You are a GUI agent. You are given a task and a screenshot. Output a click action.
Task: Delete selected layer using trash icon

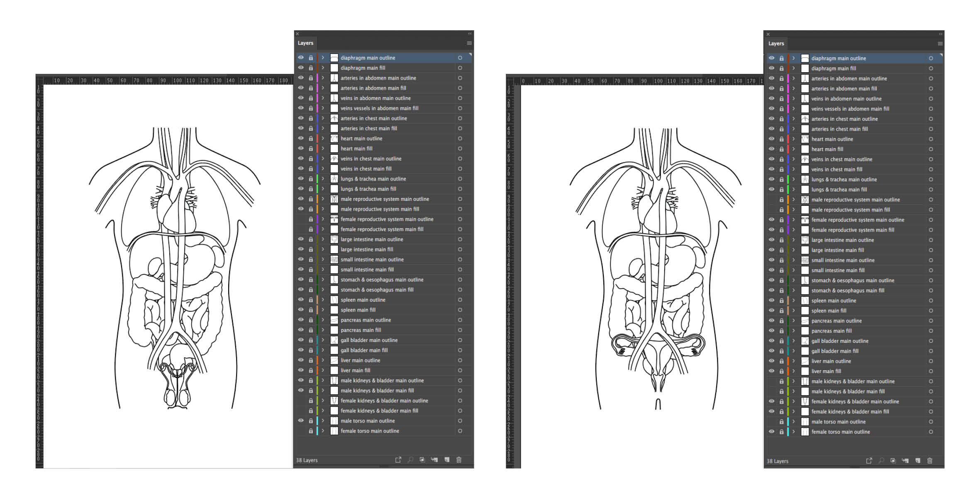(x=459, y=460)
